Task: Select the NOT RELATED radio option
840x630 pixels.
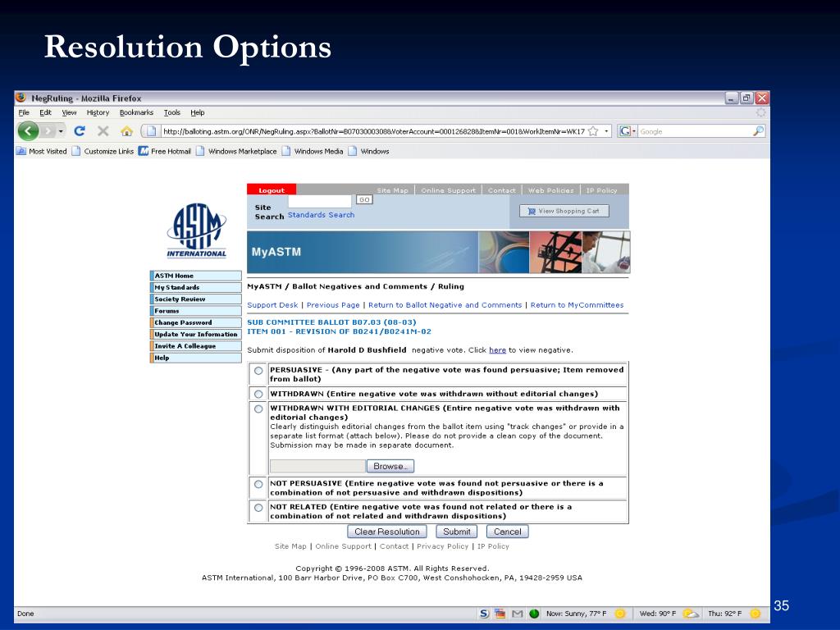Action: tap(258, 507)
